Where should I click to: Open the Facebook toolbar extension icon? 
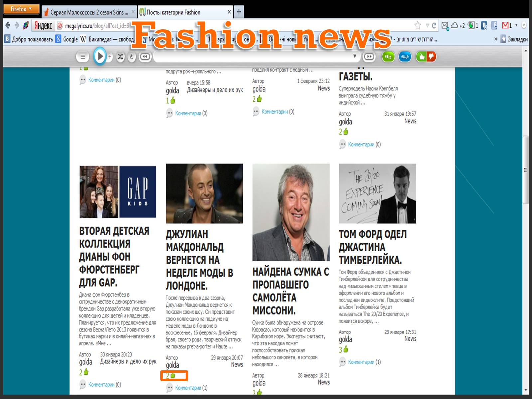tap(495, 25)
